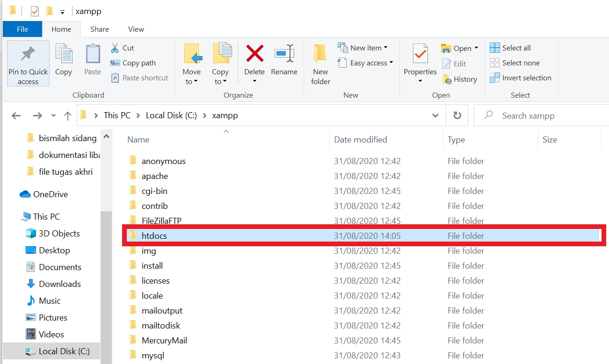Click the Pin to Quick access icon
Screen dimensions: 609x364
pyautogui.click(x=28, y=55)
